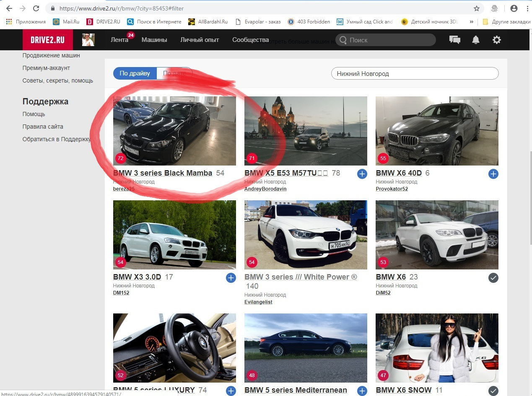Subscribe to BMW X6 40D via plus icon
Viewport: 532px width, 396px height.
pyautogui.click(x=493, y=173)
